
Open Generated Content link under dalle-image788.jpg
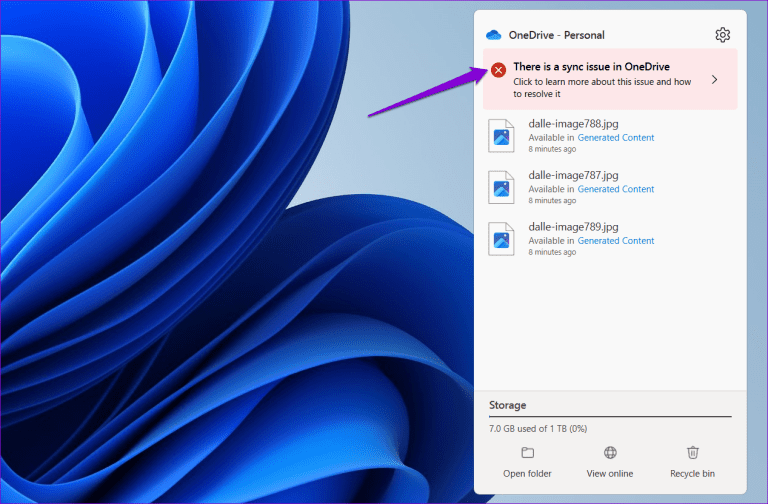click(x=616, y=137)
